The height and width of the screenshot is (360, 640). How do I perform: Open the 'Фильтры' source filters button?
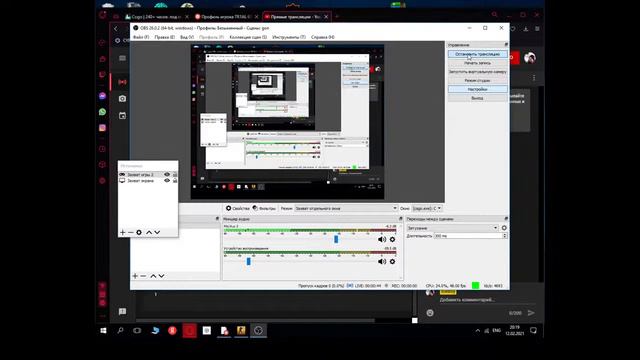(x=264, y=208)
